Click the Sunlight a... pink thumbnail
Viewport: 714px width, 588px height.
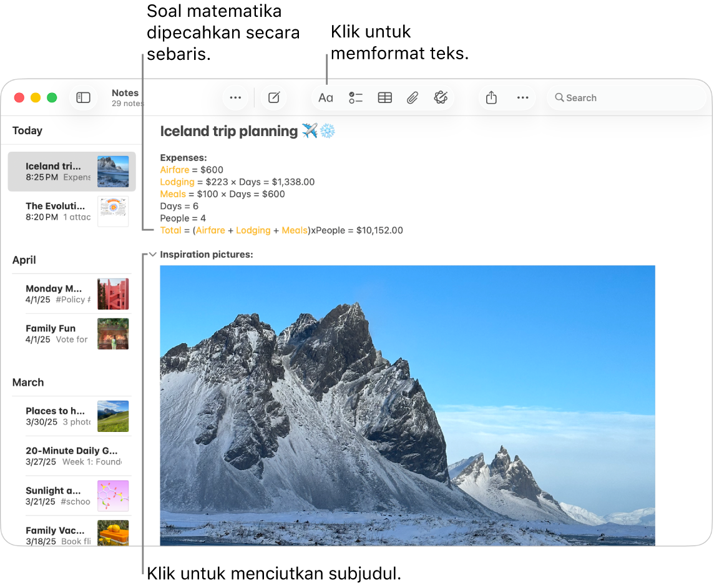click(x=113, y=496)
